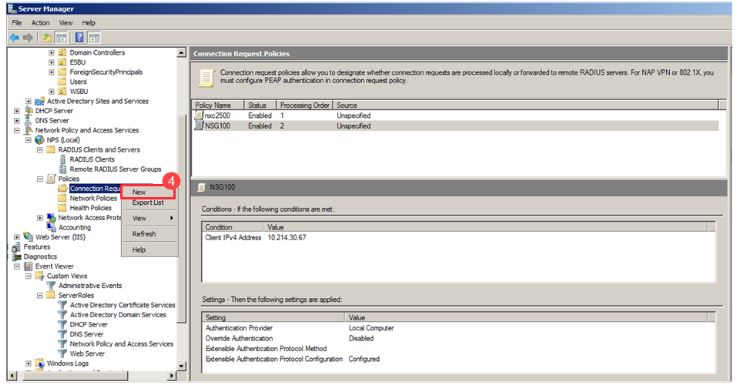Click the Setting column header
The height and width of the screenshot is (392, 741).
pos(274,317)
